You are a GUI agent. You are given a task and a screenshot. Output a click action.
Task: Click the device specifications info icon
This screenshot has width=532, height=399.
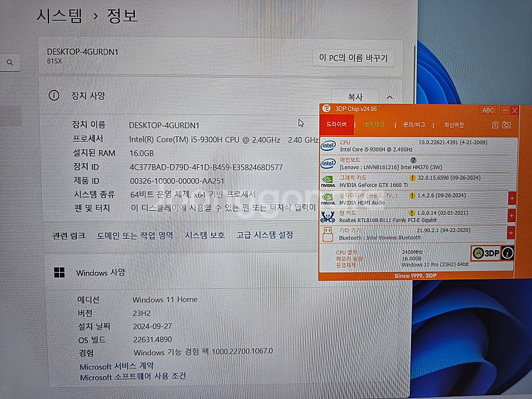pyautogui.click(x=54, y=95)
